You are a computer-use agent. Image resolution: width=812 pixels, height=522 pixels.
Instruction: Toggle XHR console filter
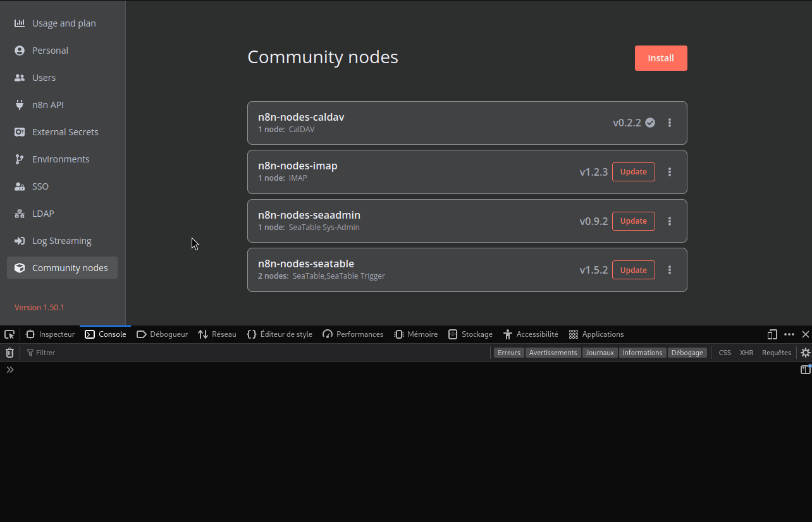pyautogui.click(x=747, y=353)
